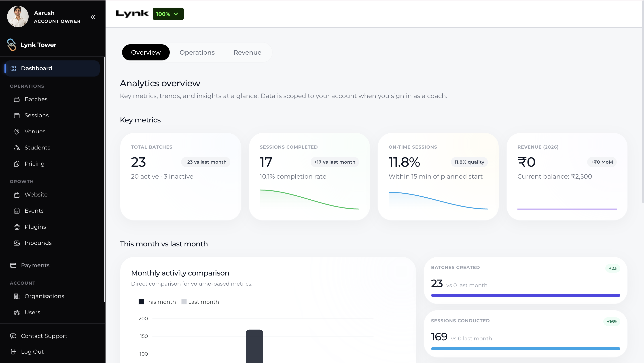Image resolution: width=644 pixels, height=363 pixels.
Task: Click the Revenue (2026) trend line
Action: pos(567,209)
